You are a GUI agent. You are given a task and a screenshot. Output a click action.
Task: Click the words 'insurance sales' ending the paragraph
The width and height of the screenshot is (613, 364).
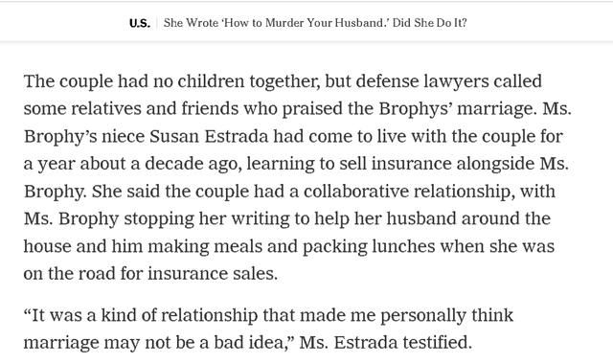tap(213, 274)
